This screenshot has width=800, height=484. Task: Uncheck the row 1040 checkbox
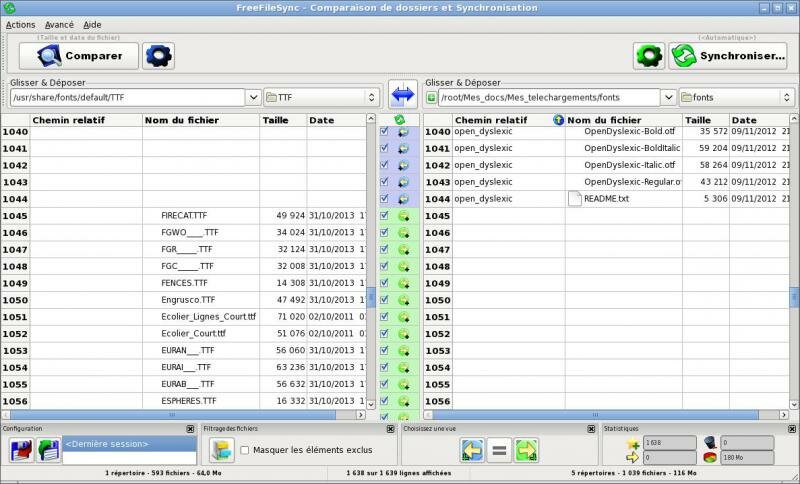pyautogui.click(x=384, y=132)
